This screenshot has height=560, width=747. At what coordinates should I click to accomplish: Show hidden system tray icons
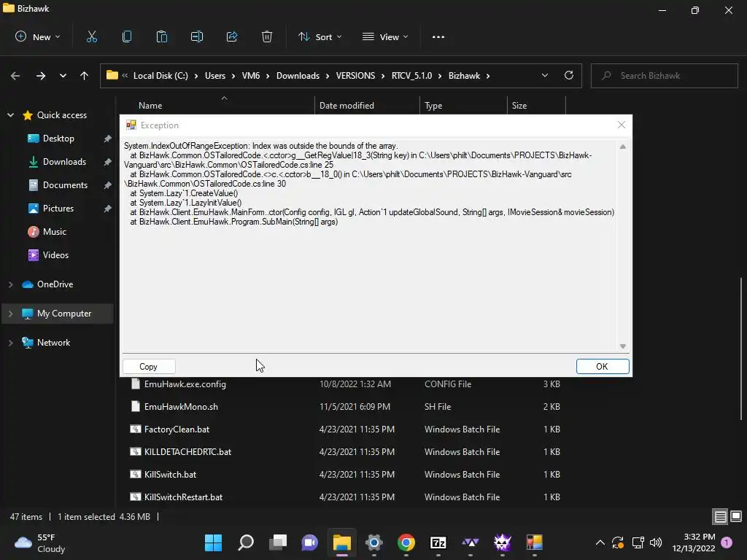[600, 542]
